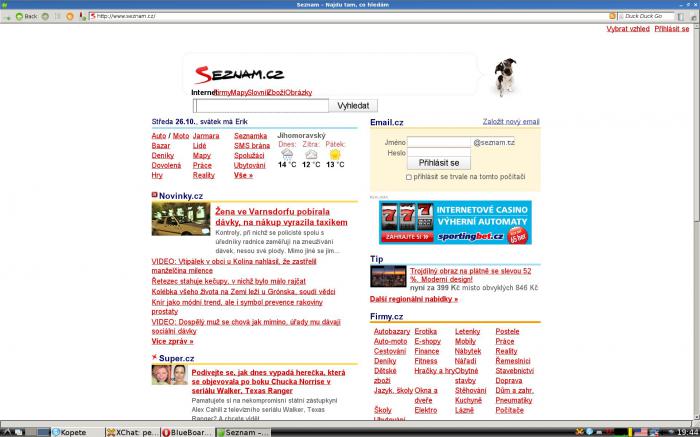Image resolution: width=700 pixels, height=437 pixels.
Task: Click tomorrow's cloudy weather icon
Action: 311,154
